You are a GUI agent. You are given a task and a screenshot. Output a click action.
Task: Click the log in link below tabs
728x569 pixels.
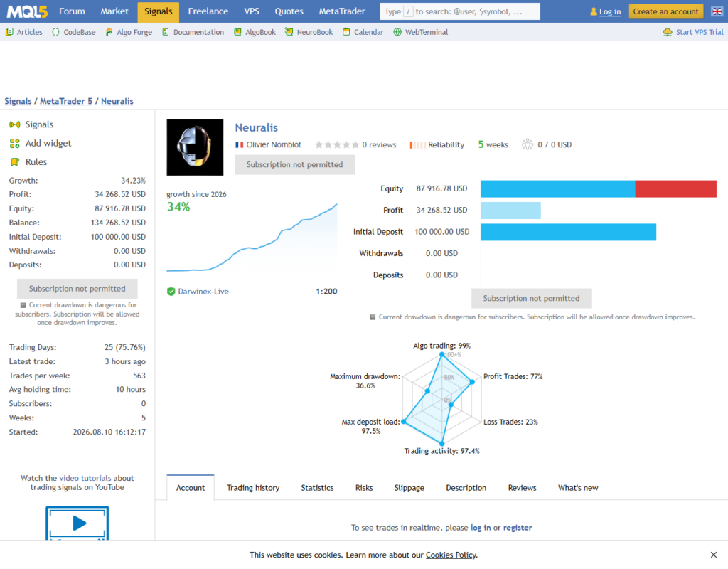point(481,528)
